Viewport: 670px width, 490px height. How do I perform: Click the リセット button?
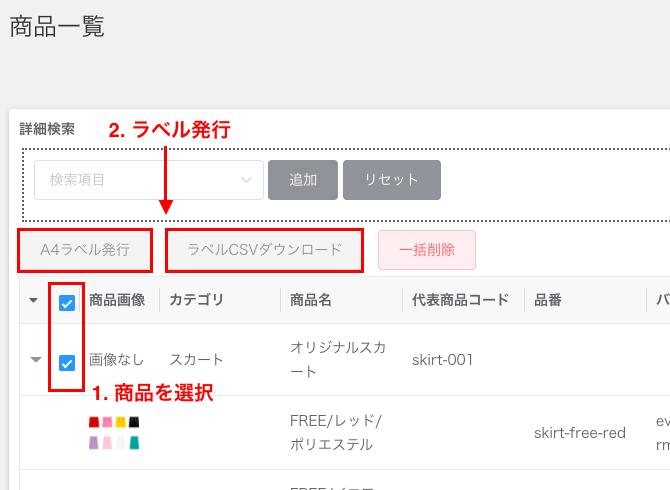392,180
